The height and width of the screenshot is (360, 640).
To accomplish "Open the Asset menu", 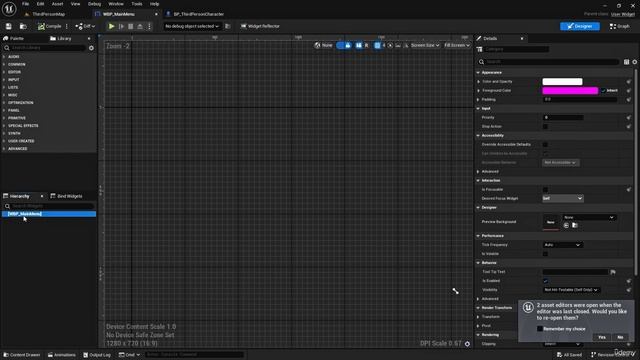I will coord(58,4).
